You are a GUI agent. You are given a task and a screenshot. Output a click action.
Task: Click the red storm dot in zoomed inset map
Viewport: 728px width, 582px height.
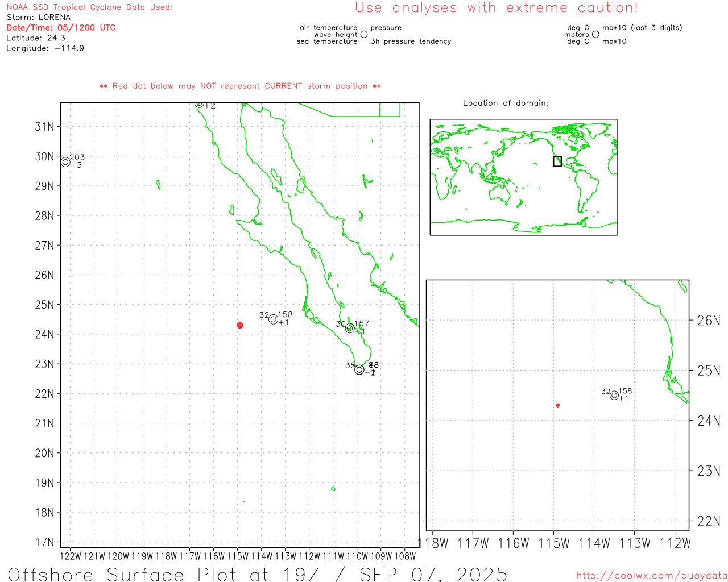[x=558, y=405]
